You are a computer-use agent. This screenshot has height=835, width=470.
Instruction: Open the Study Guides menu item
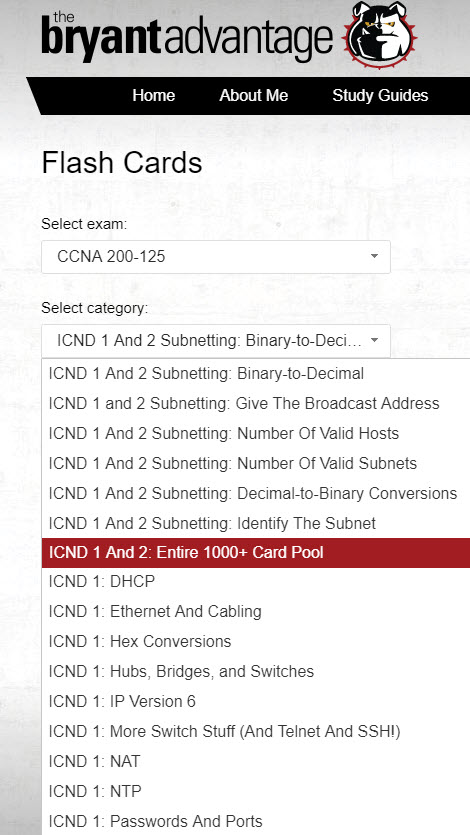click(x=380, y=96)
